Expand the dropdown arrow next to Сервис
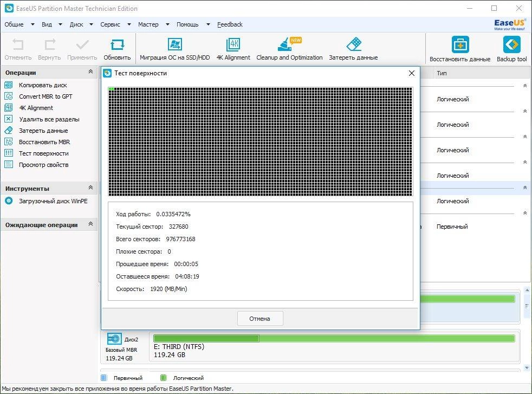Screen dimensions: 532x394 (129, 24)
